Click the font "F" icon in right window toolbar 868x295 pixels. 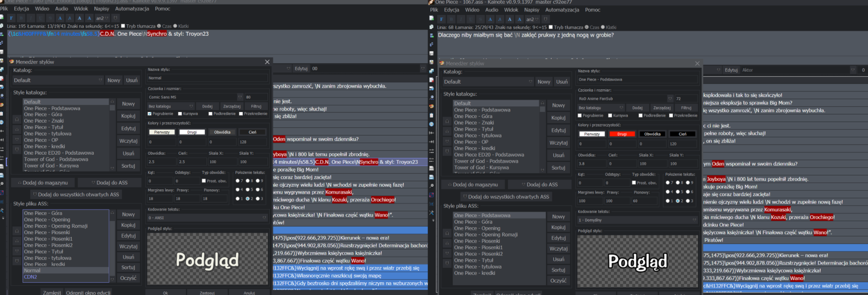click(x=441, y=20)
